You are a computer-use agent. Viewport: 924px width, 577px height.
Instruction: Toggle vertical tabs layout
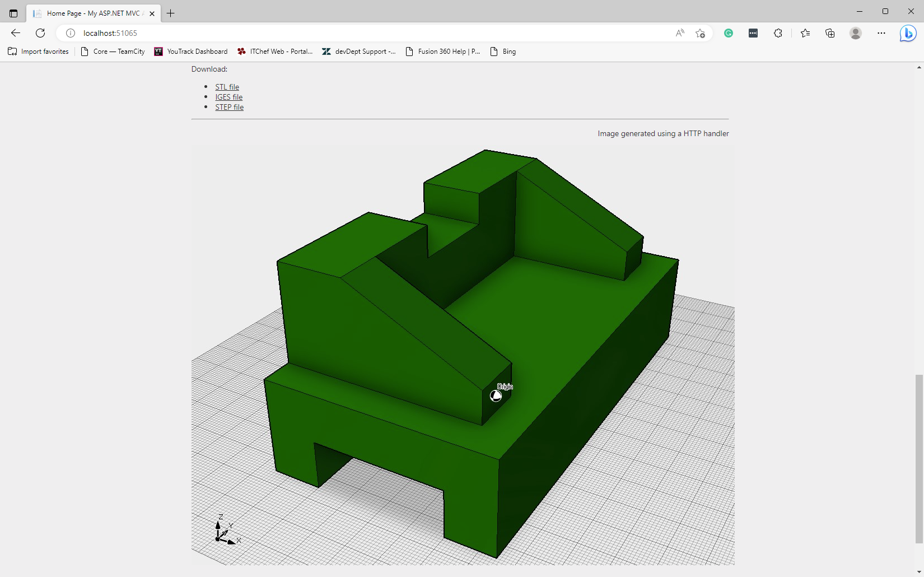coord(13,13)
